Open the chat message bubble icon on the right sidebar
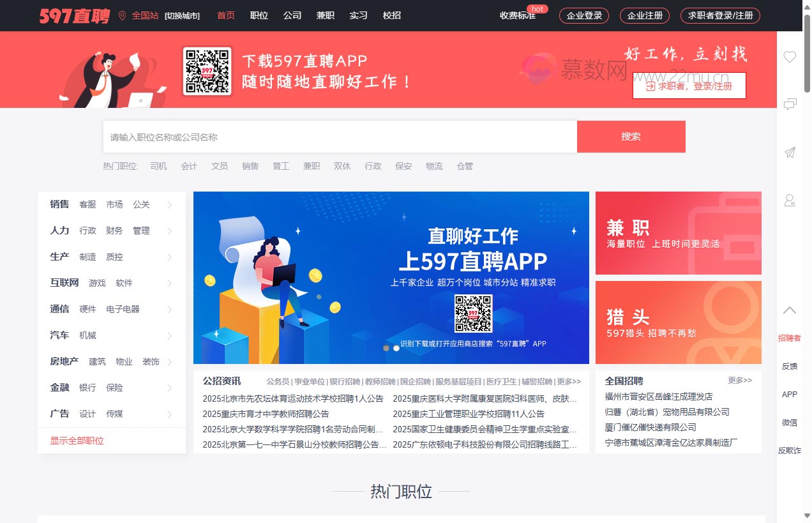The width and height of the screenshot is (812, 523). pyautogui.click(x=790, y=103)
